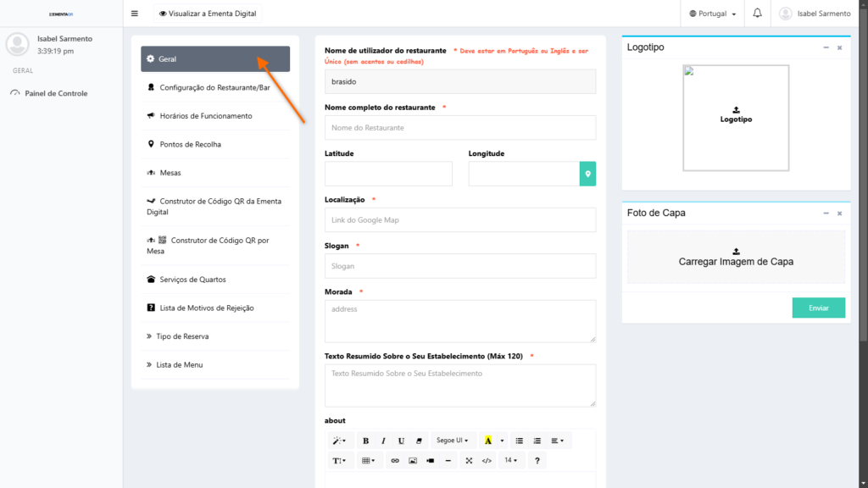Click the hamburger sidebar toggle icon
The image size is (868, 488).
pyautogui.click(x=135, y=14)
